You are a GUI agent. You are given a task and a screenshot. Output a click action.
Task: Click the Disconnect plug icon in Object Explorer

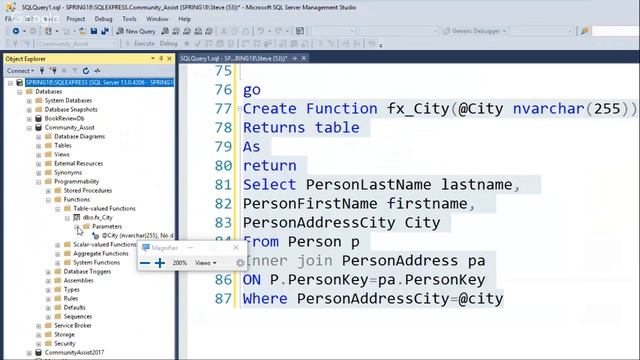point(53,71)
